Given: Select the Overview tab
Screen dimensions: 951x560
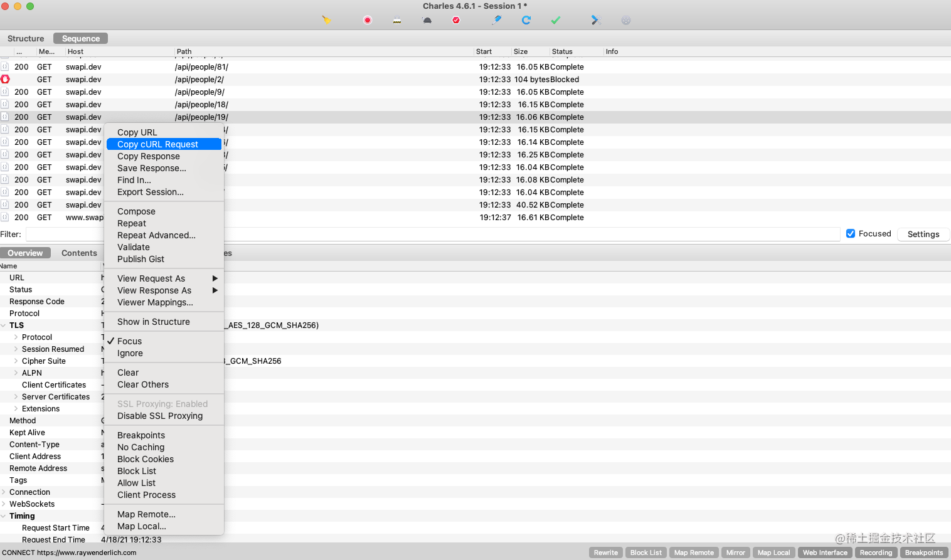Looking at the screenshot, I should click(25, 253).
